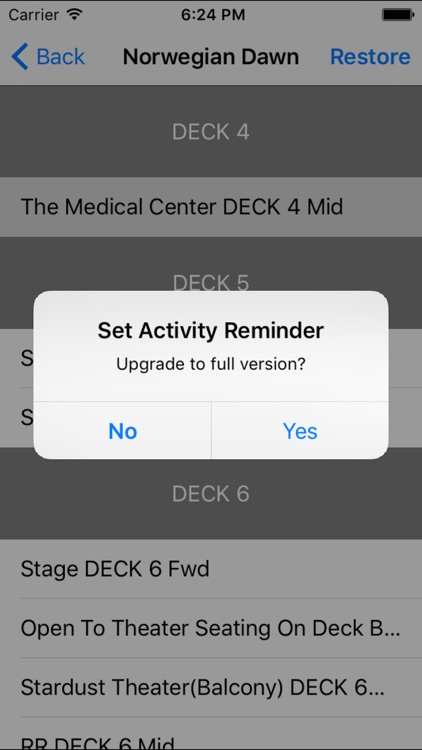
Task: Tap the 6:24 PM clock
Action: (213, 15)
